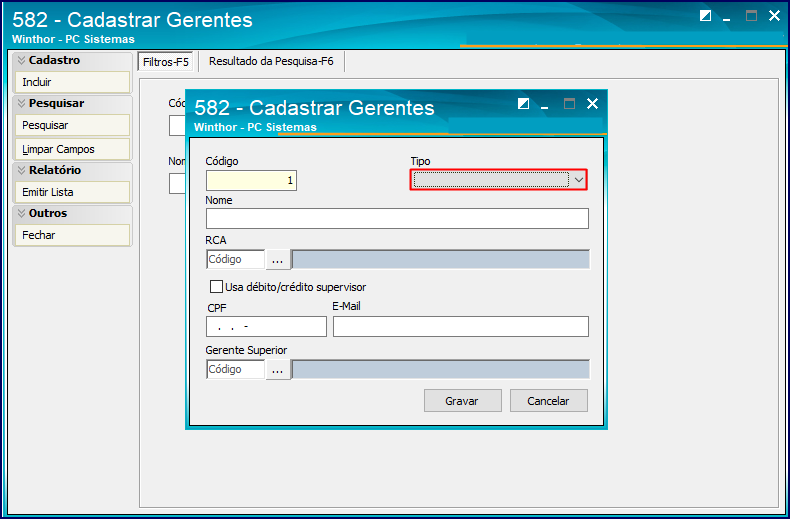790x519 pixels.
Task: Collapse the Pesquisar section header
Action: click(73, 103)
